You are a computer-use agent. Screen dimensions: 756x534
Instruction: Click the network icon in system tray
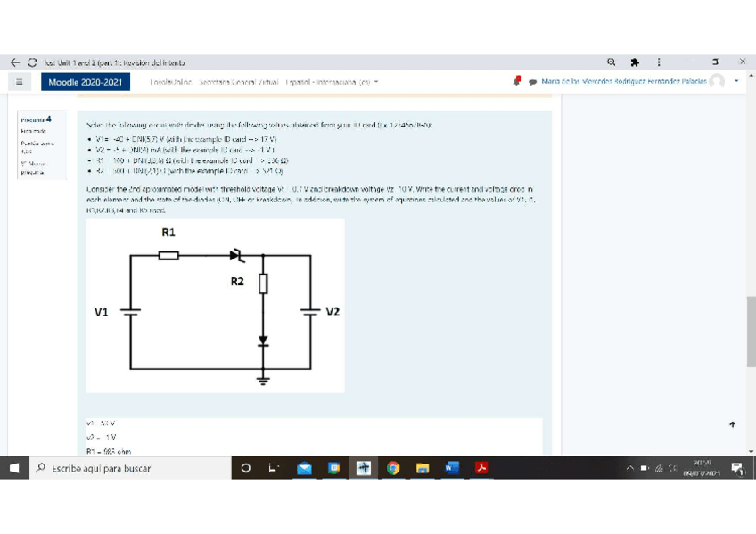(659, 468)
